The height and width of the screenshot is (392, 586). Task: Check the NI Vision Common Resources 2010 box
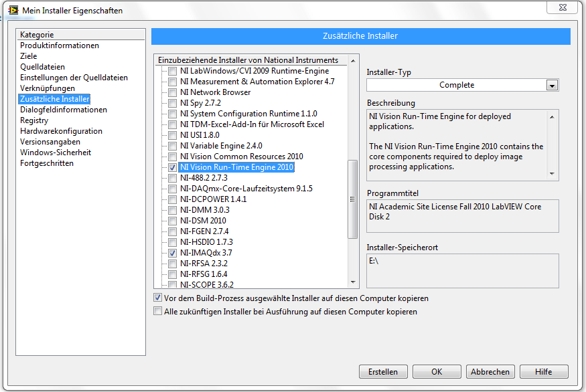pos(172,157)
